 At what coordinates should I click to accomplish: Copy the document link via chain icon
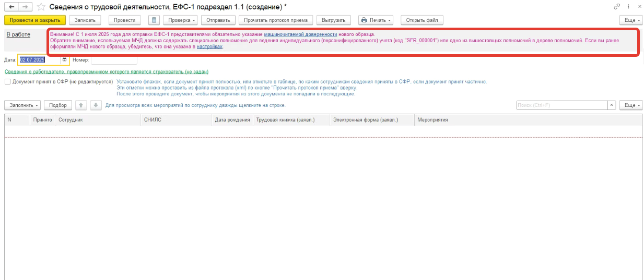coord(617,6)
